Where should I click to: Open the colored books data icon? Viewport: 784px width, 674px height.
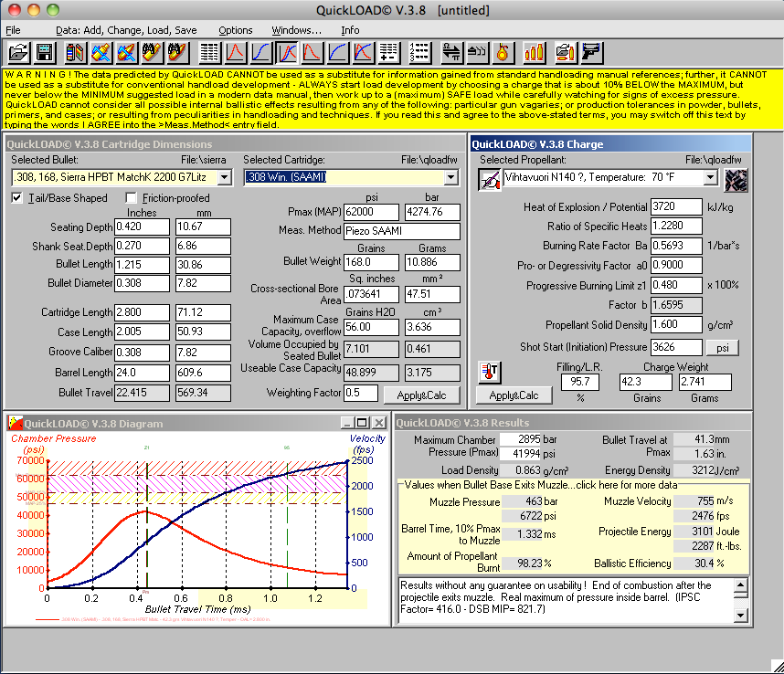point(75,52)
